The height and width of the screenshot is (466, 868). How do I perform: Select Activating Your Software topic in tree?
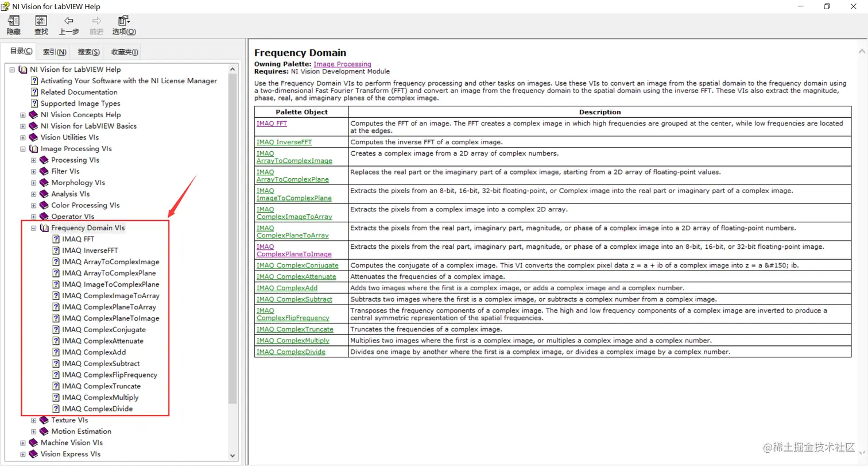click(129, 81)
